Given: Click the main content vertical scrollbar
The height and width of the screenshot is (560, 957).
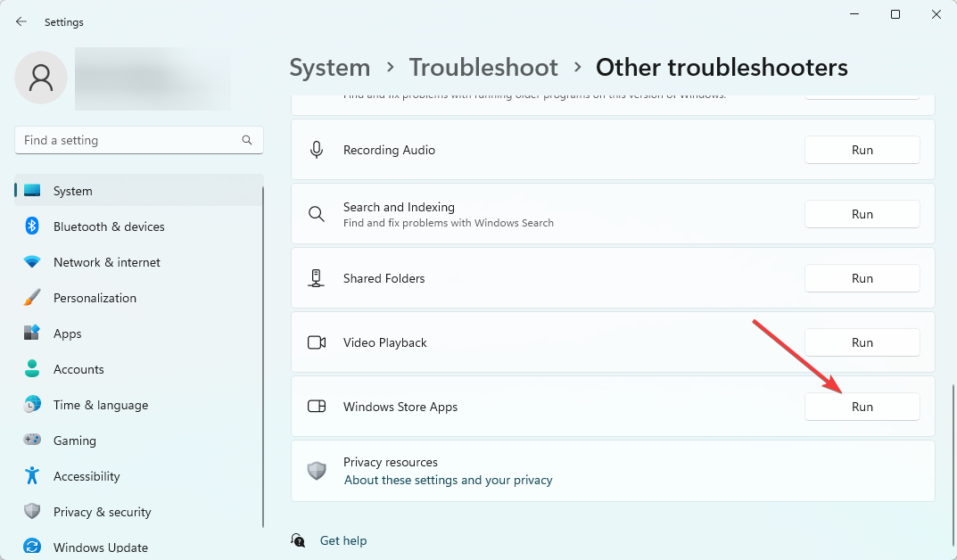Looking at the screenshot, I should coord(953,466).
